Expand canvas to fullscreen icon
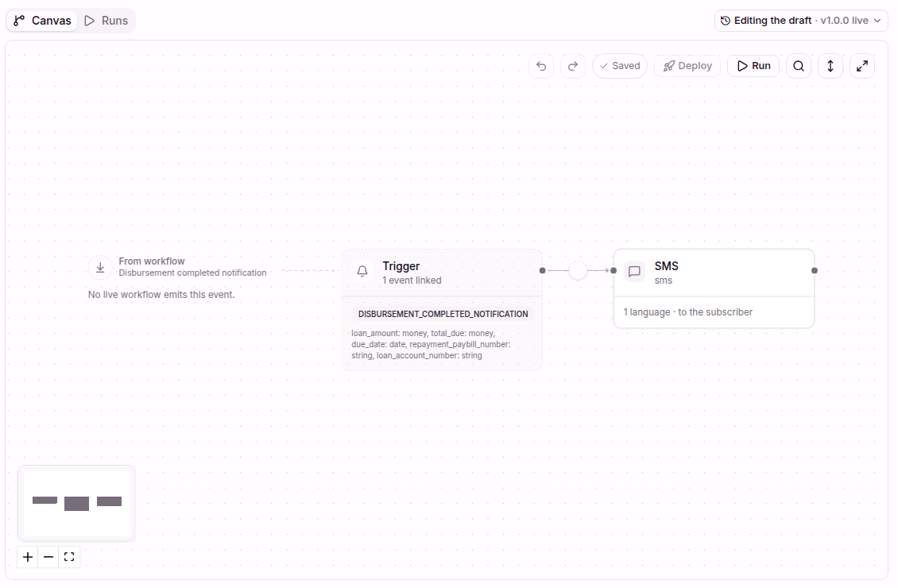This screenshot has width=898, height=588. point(862,66)
